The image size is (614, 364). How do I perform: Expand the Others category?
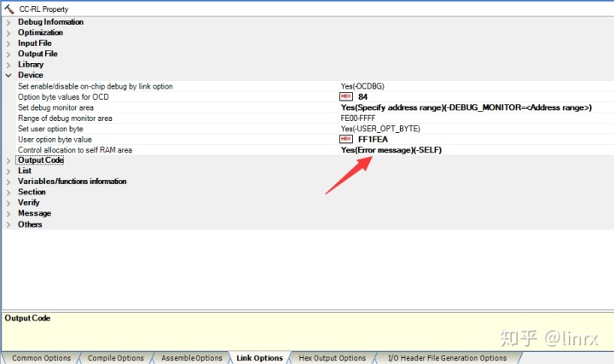[x=9, y=225]
